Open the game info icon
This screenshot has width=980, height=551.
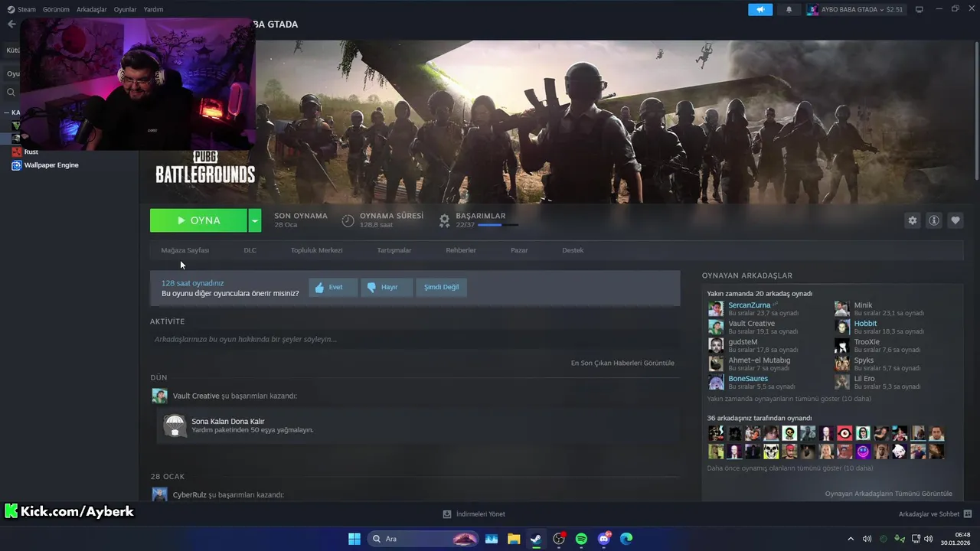coord(934,220)
